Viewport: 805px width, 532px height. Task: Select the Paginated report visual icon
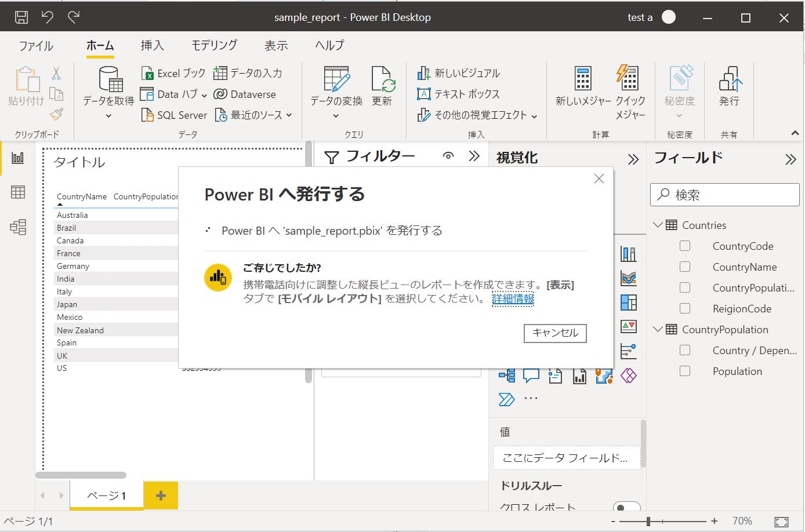click(579, 376)
